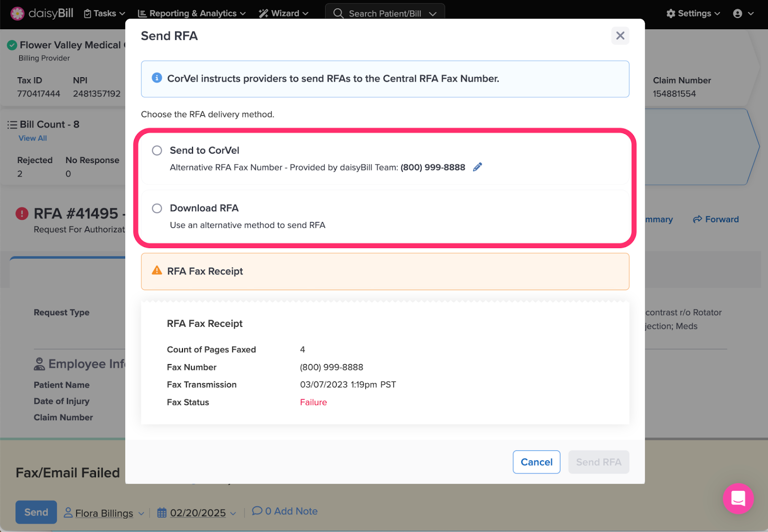Click the user account avatar icon

pyautogui.click(x=738, y=13)
